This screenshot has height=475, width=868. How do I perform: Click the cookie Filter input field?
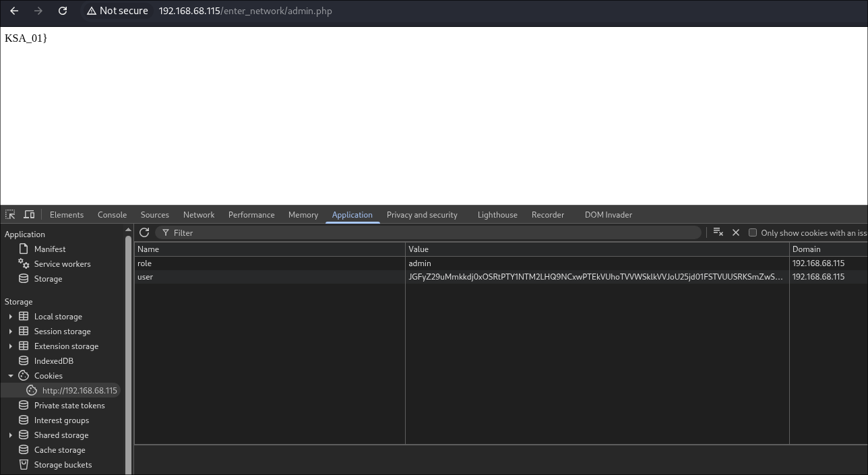(x=431, y=232)
